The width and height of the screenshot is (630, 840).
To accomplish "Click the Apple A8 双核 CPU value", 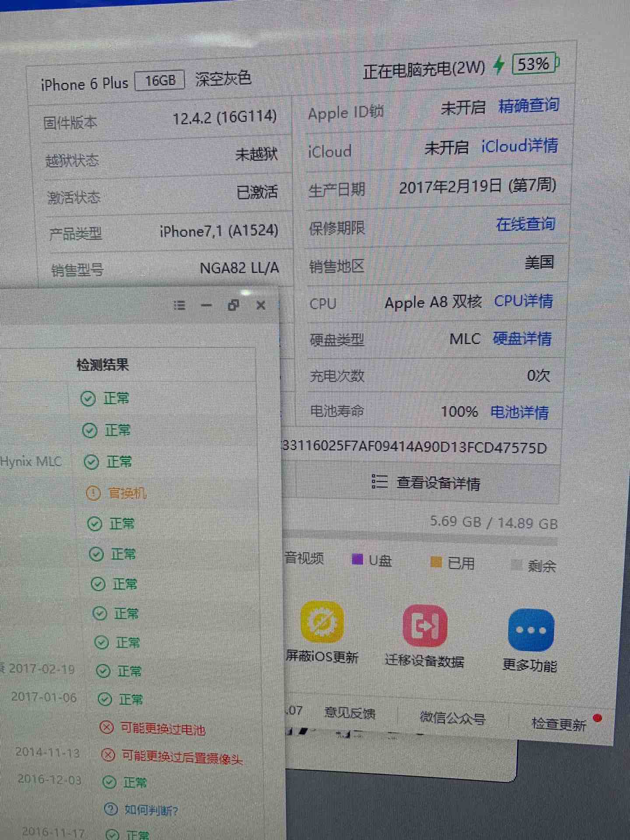I will 433,302.
